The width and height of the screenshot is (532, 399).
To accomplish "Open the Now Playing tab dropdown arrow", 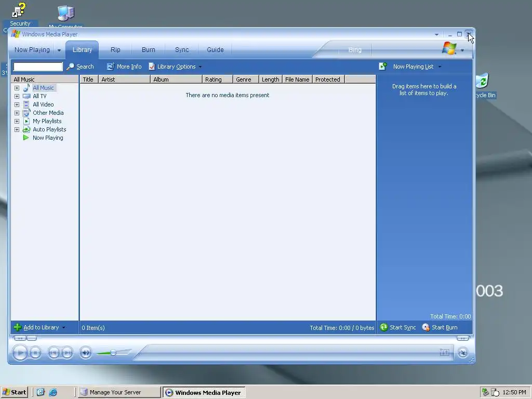I will click(59, 50).
